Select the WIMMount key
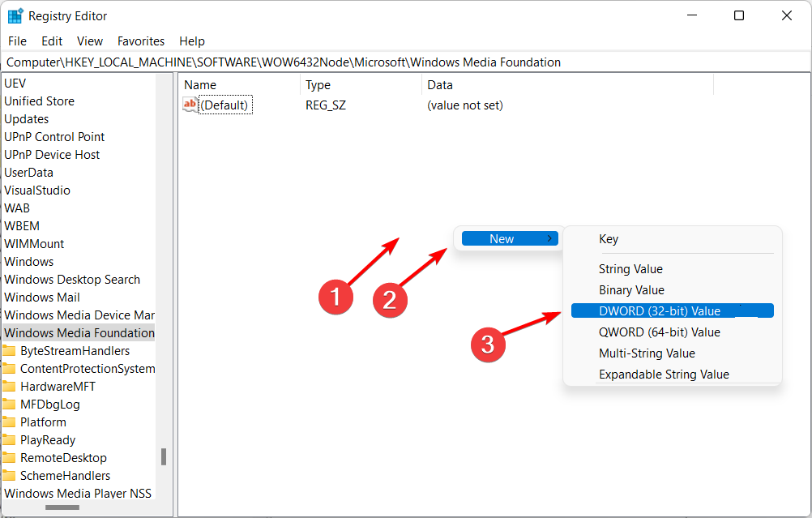Image resolution: width=812 pixels, height=518 pixels. pyautogui.click(x=34, y=243)
